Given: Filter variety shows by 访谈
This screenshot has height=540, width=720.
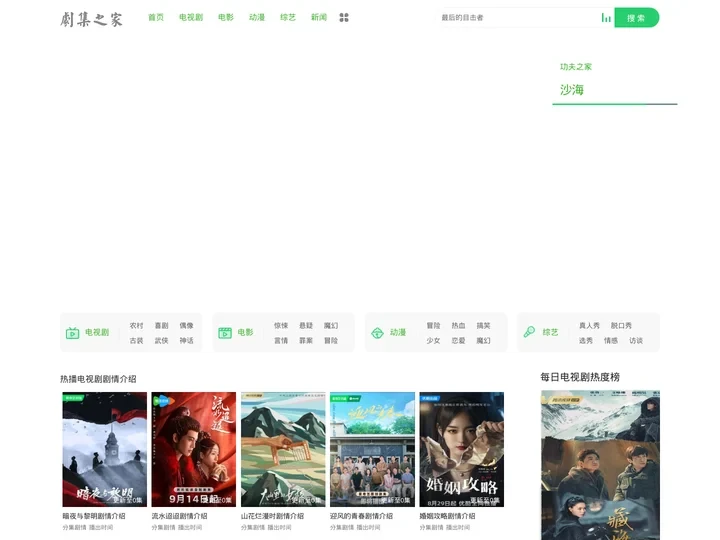Looking at the screenshot, I should pos(636,341).
